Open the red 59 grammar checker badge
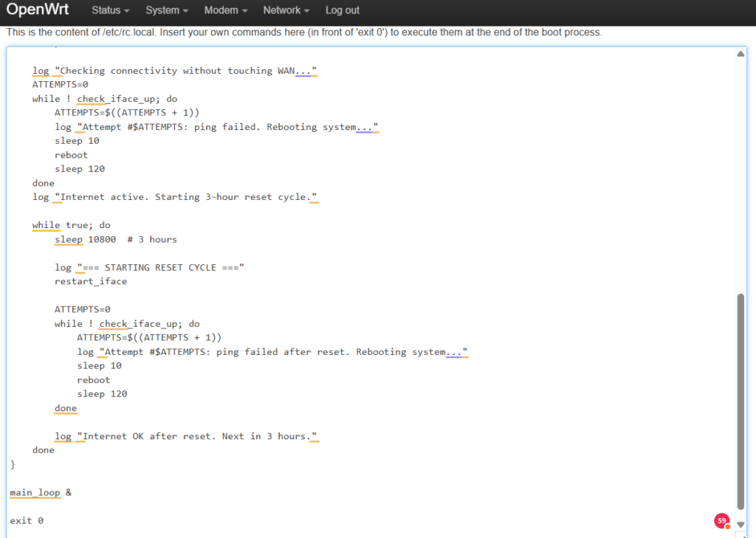The image size is (756, 538). click(x=722, y=520)
